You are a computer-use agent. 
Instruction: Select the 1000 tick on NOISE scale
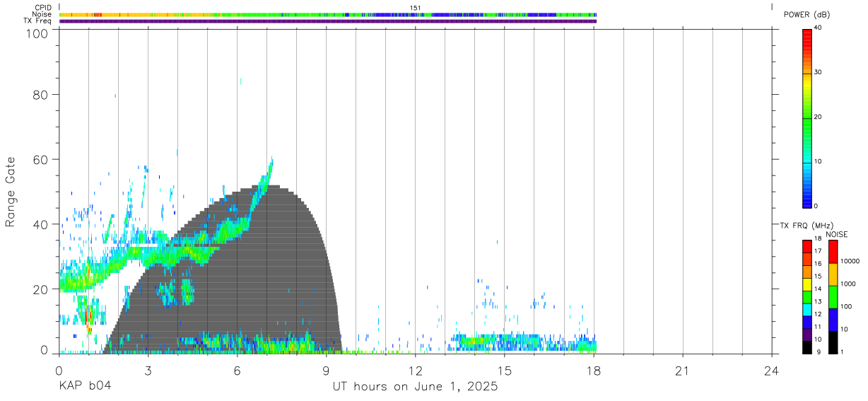848,284
